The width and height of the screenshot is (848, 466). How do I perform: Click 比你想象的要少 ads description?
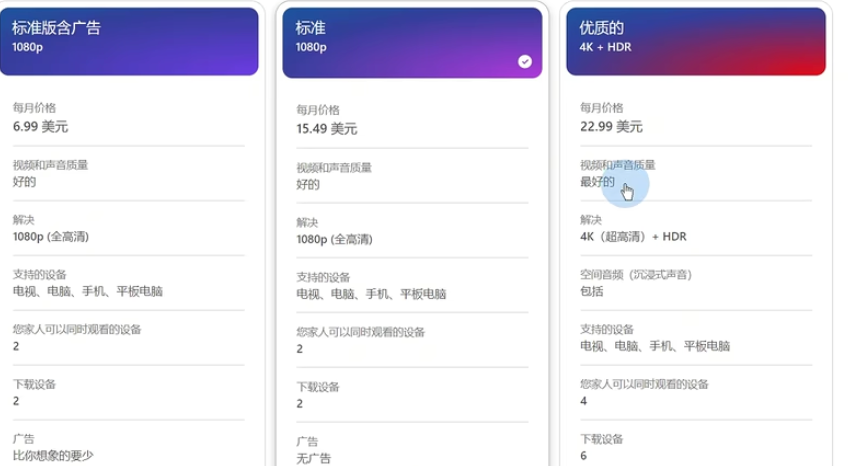point(53,456)
